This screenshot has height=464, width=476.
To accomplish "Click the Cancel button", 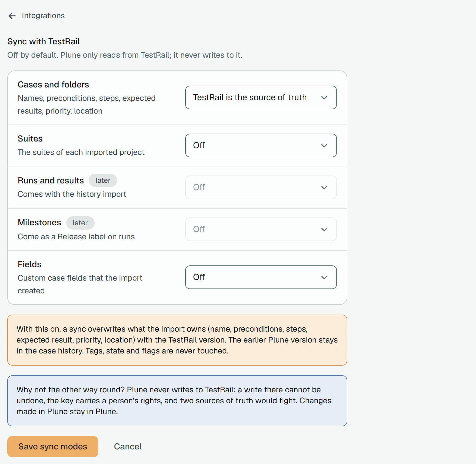I will [128, 447].
